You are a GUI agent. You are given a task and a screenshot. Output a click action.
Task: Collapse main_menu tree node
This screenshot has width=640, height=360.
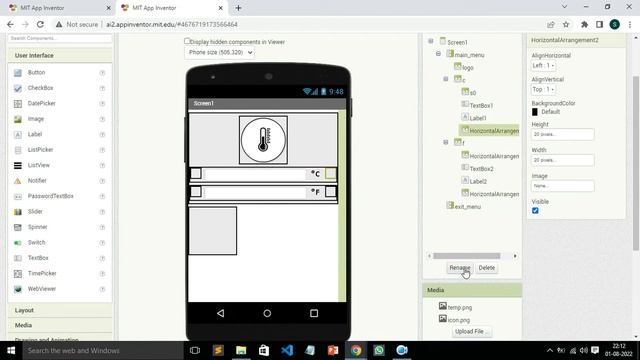coord(438,54)
